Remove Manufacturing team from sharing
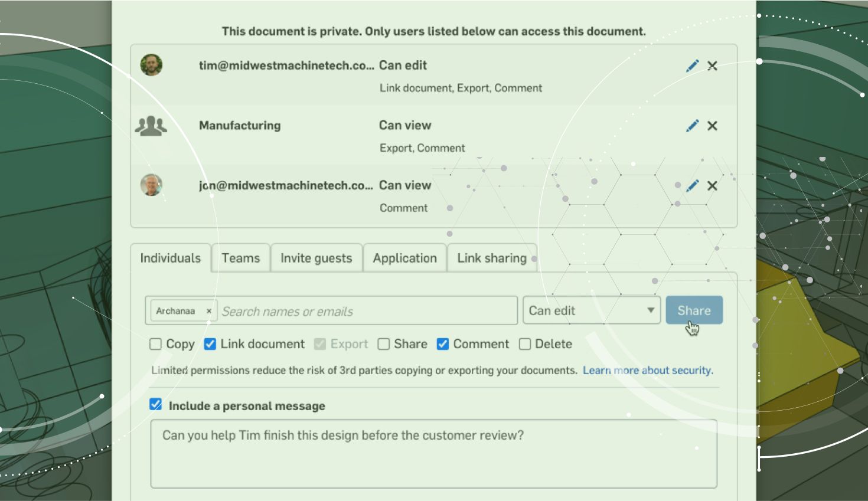The image size is (868, 501). [712, 126]
